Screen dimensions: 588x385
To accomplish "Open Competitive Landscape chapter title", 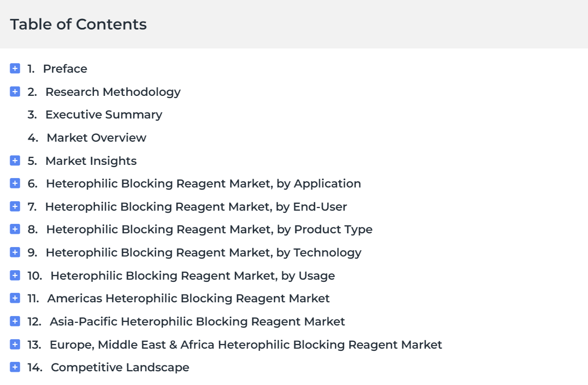I will click(120, 368).
